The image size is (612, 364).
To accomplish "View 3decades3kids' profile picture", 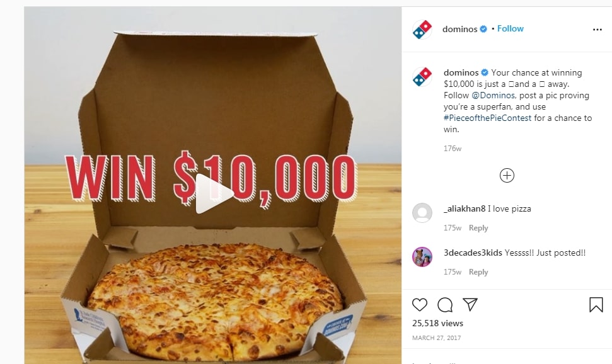I will tap(422, 257).
